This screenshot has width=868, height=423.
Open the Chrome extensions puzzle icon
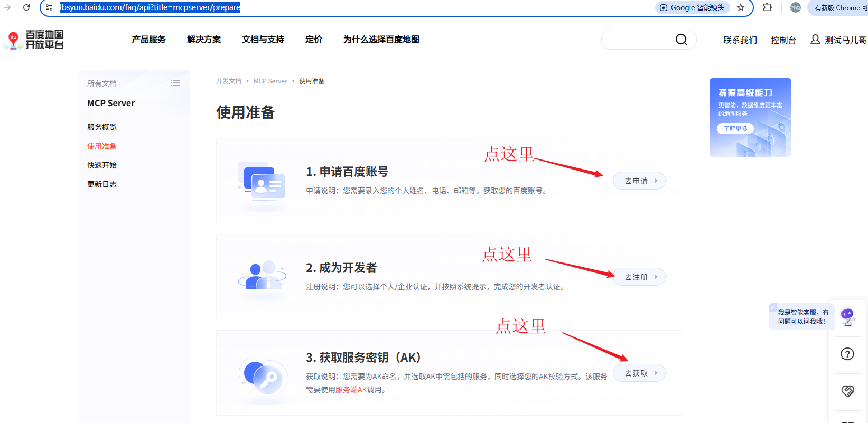coord(768,7)
